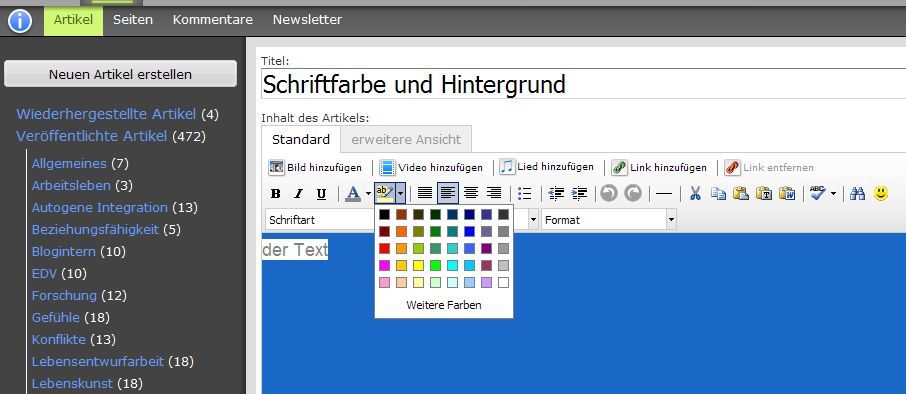Click the blue info icon
This screenshot has width=906, height=394.
pyautogui.click(x=20, y=22)
